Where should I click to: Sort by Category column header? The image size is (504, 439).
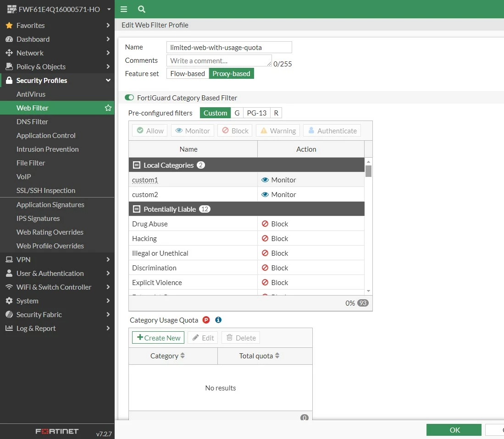point(173,356)
